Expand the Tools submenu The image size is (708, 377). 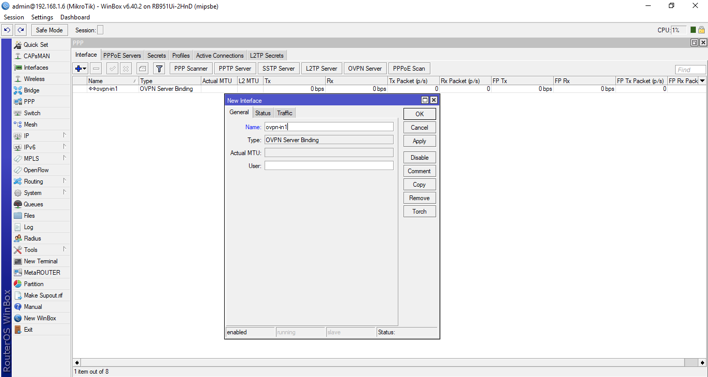(64, 249)
